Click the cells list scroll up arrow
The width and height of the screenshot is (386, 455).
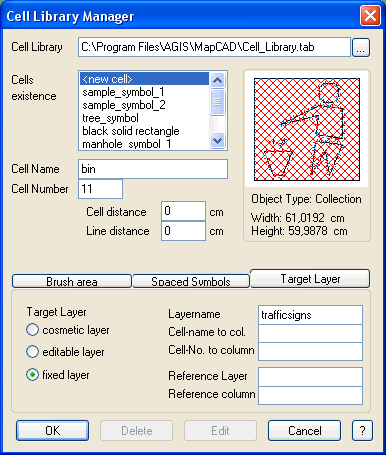[218, 80]
